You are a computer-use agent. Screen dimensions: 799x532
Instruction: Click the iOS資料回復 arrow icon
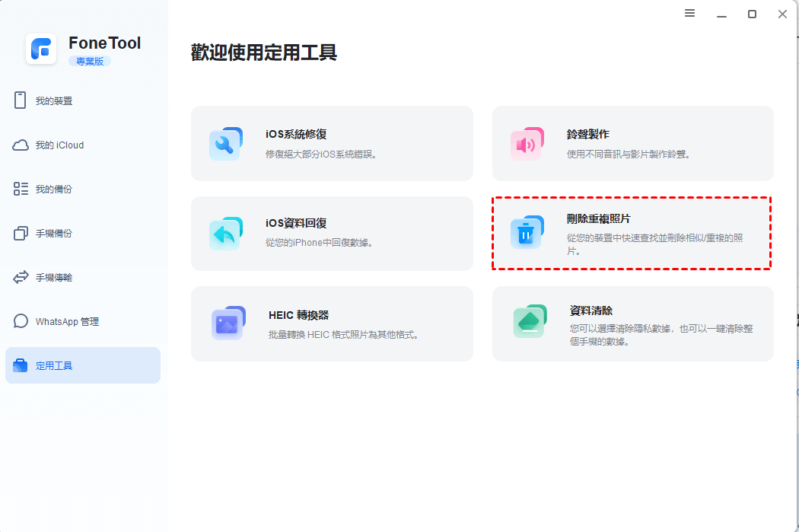coord(225,234)
